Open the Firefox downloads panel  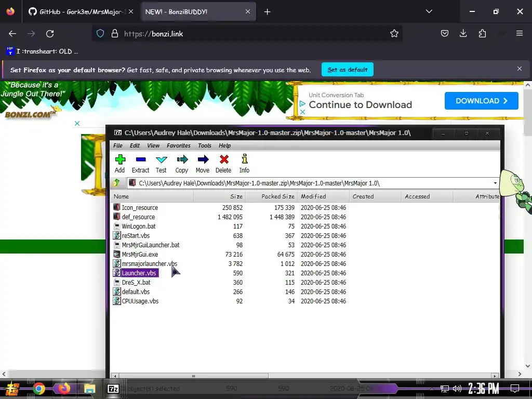click(463, 33)
